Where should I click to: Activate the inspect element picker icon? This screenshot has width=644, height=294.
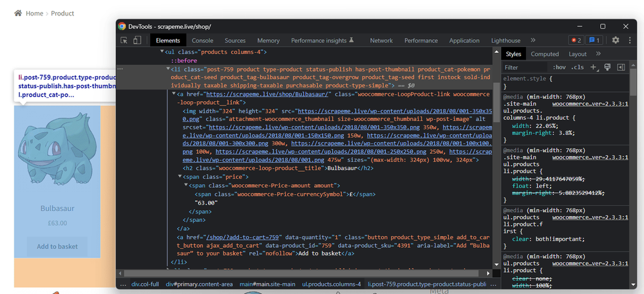coord(124,40)
